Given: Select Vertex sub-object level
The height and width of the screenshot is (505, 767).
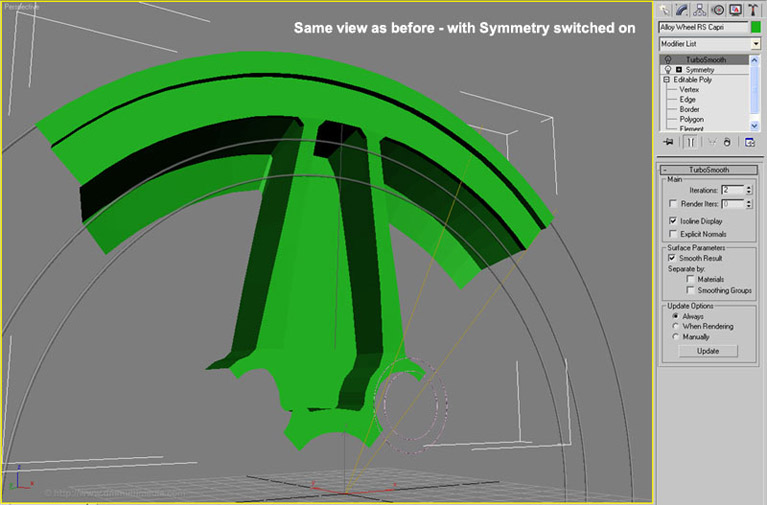Looking at the screenshot, I should [689, 89].
